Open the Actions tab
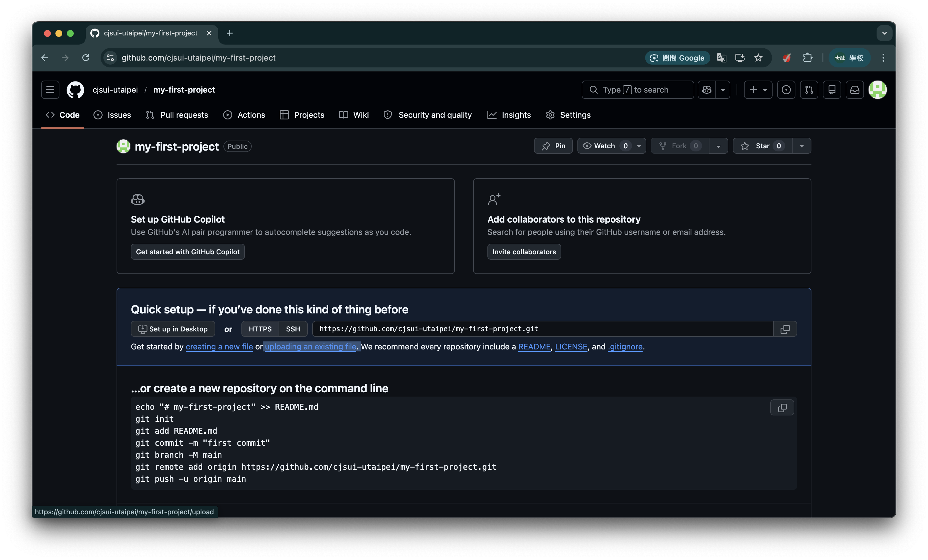The height and width of the screenshot is (560, 928). (x=244, y=115)
